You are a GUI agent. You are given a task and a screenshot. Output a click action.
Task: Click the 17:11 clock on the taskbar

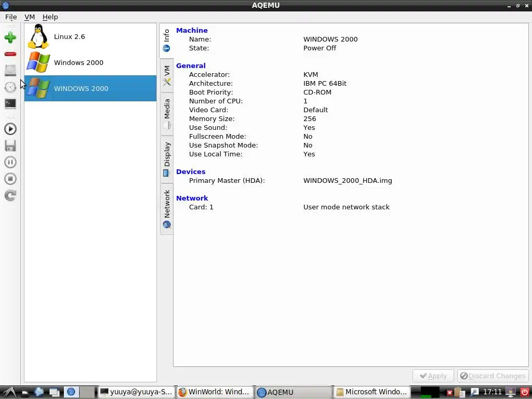point(493,392)
